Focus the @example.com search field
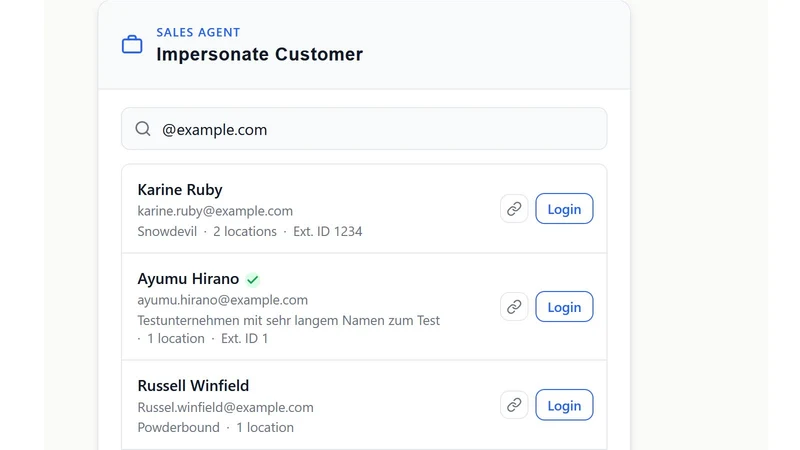 364,129
